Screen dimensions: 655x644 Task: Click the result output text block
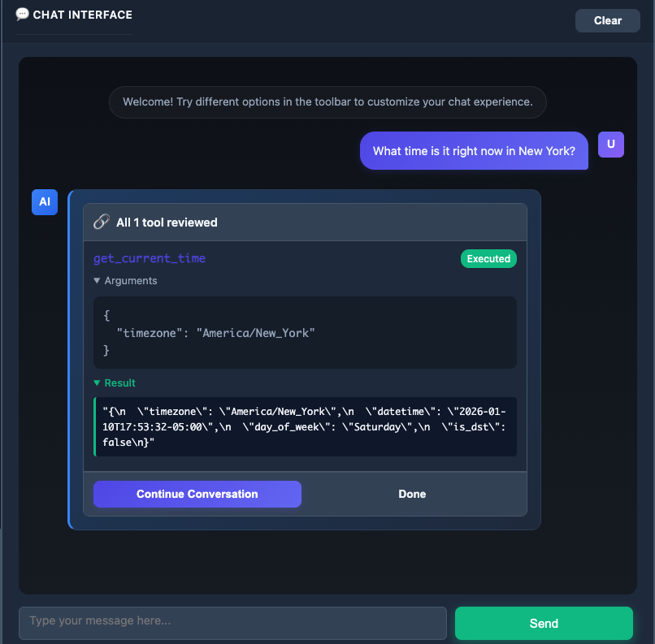click(305, 426)
